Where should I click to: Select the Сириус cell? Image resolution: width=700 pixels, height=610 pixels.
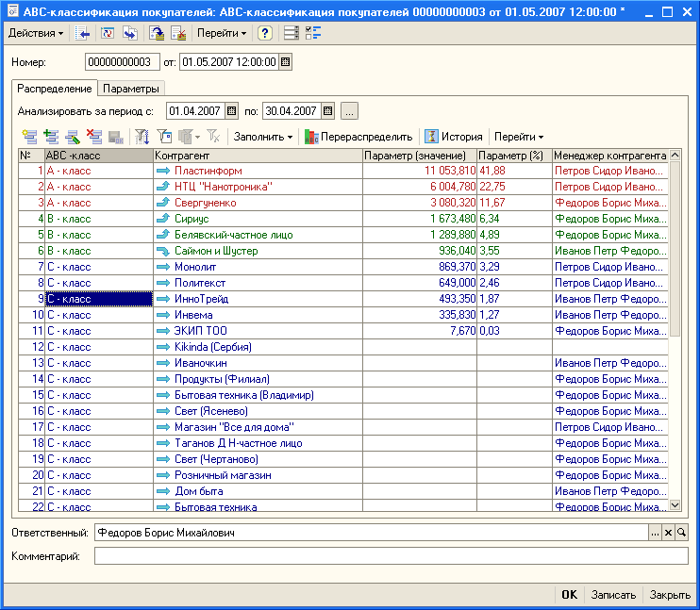pos(258,219)
